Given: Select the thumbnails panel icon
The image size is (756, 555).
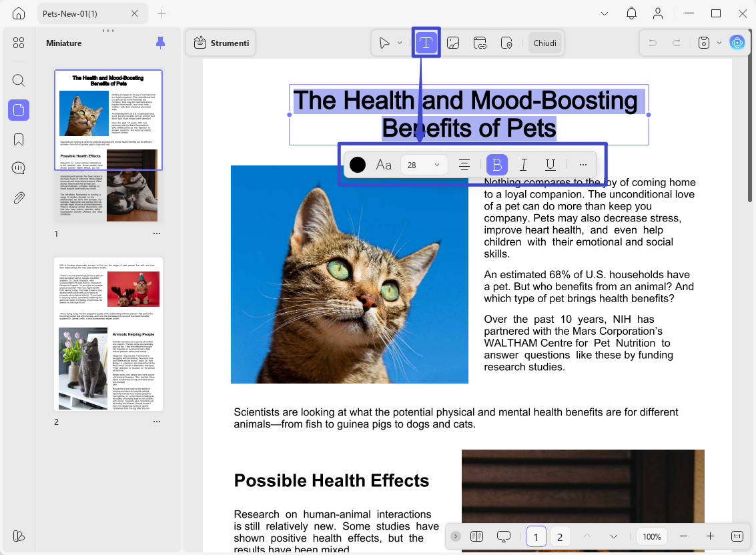Looking at the screenshot, I should pyautogui.click(x=18, y=110).
